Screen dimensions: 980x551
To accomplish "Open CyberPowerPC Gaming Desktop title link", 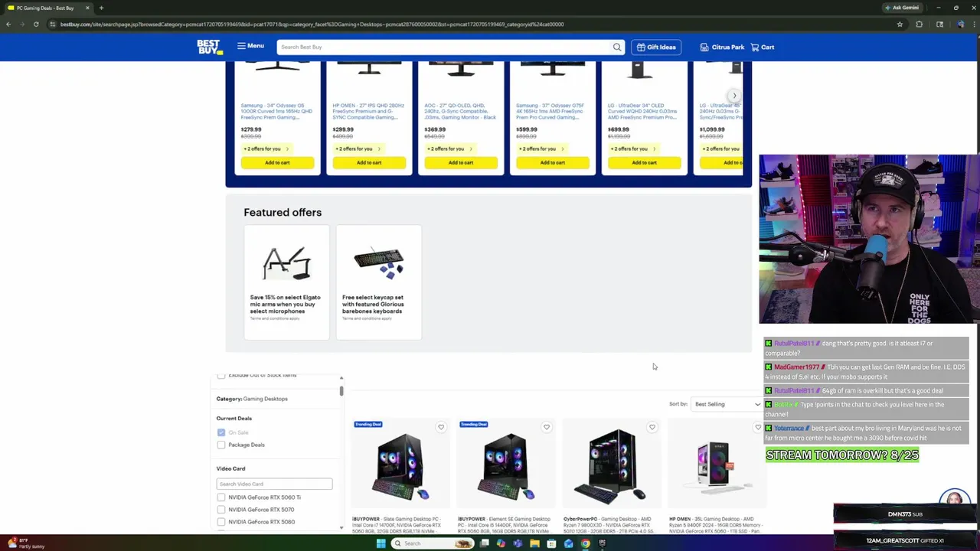I will coord(609,524).
